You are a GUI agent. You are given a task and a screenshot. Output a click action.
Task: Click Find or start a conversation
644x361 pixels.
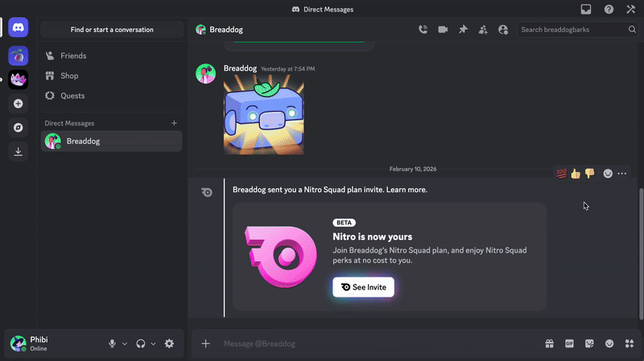coord(112,30)
